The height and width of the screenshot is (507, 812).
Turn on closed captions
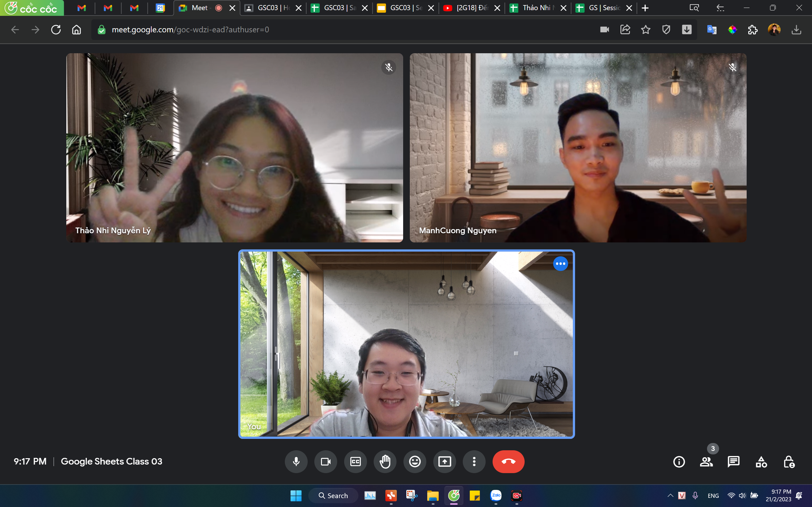tap(355, 462)
